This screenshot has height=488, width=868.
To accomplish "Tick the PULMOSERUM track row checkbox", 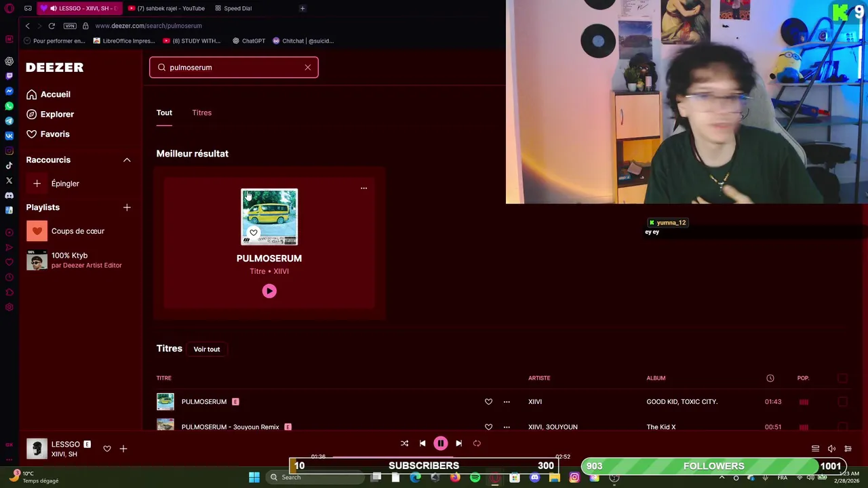I will [x=842, y=402].
